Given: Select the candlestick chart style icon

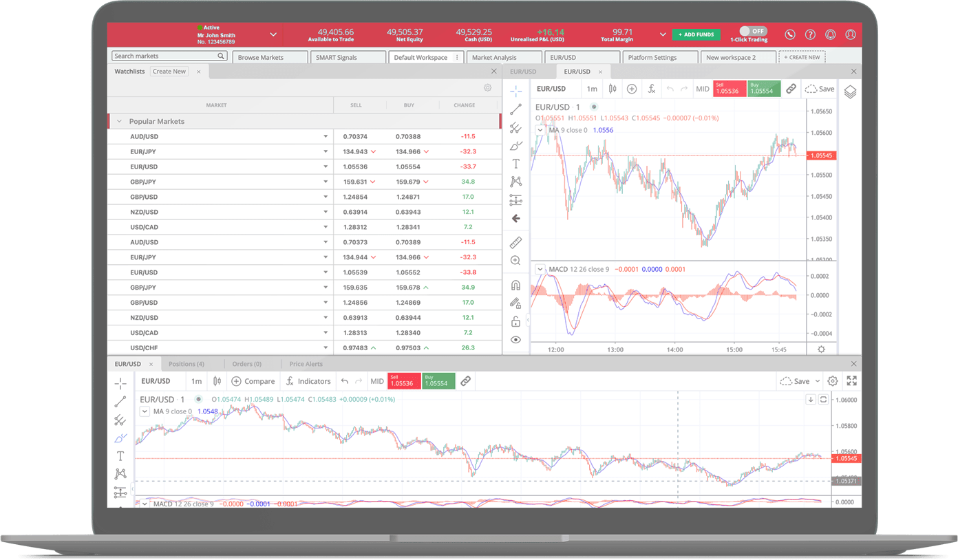Looking at the screenshot, I should click(611, 89).
